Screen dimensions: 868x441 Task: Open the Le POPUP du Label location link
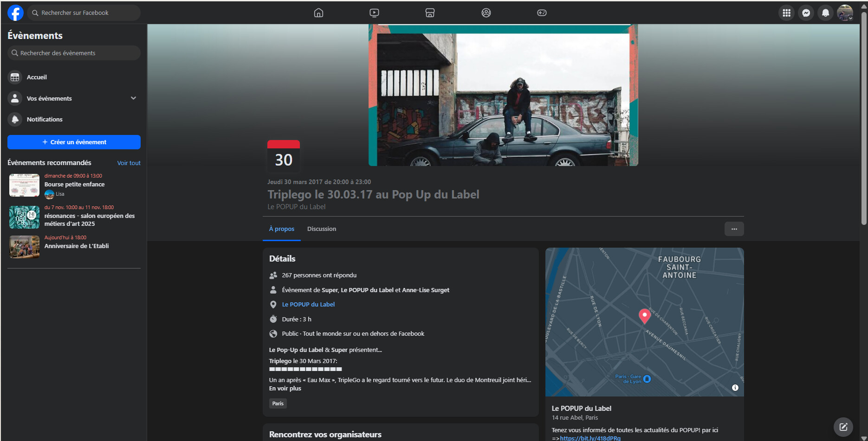click(x=308, y=305)
